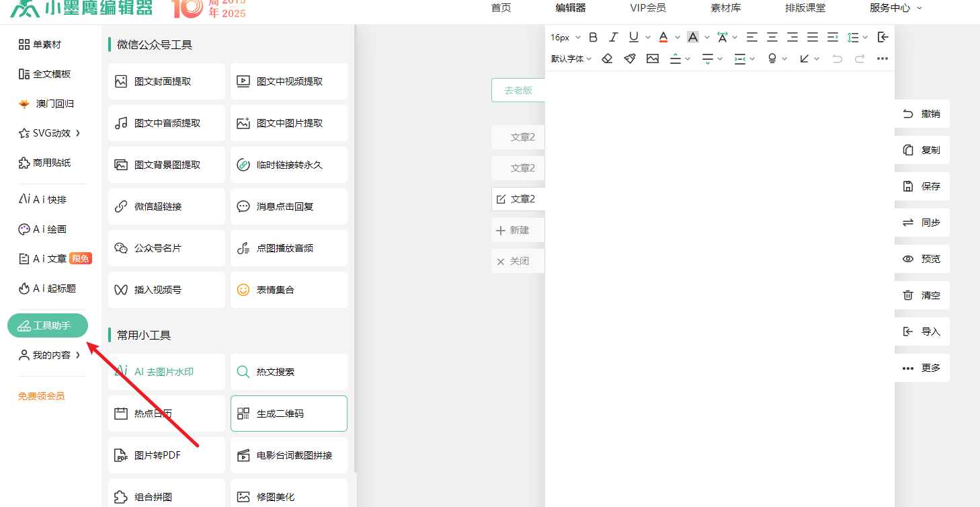
Task: Click the 表情集合 emoji tool
Action: point(288,290)
